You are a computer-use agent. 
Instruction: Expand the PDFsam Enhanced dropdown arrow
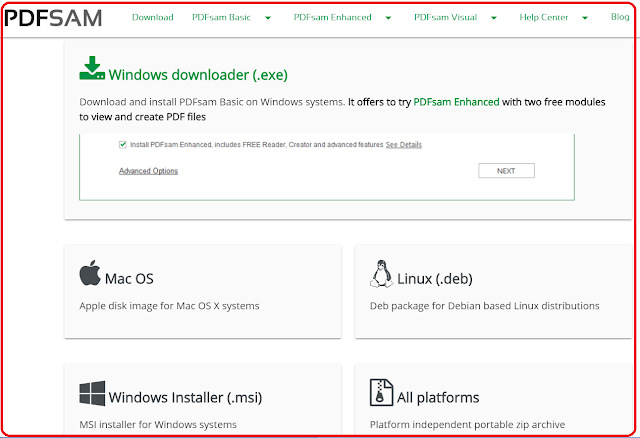coord(388,18)
